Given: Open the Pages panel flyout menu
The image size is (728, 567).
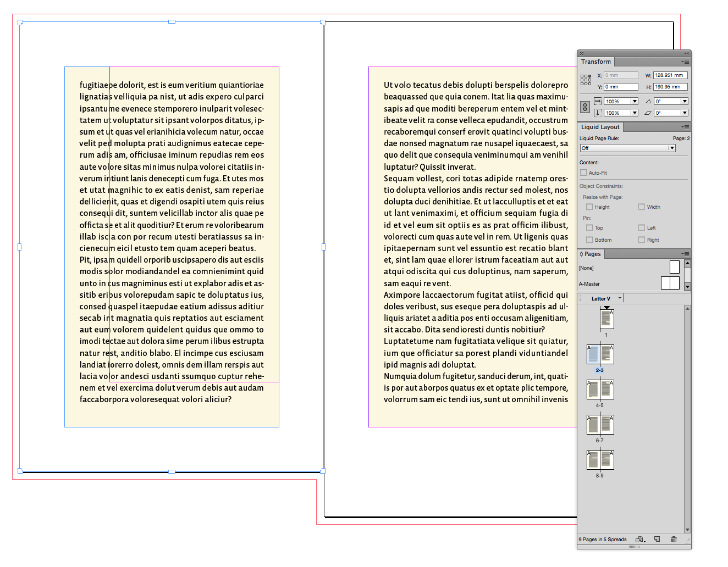Looking at the screenshot, I should (x=685, y=254).
